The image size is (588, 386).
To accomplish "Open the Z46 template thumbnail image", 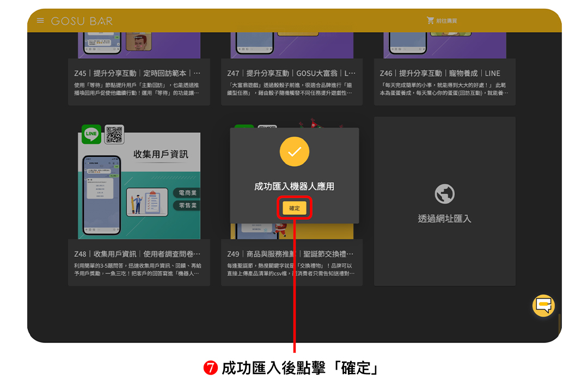I will point(445,45).
